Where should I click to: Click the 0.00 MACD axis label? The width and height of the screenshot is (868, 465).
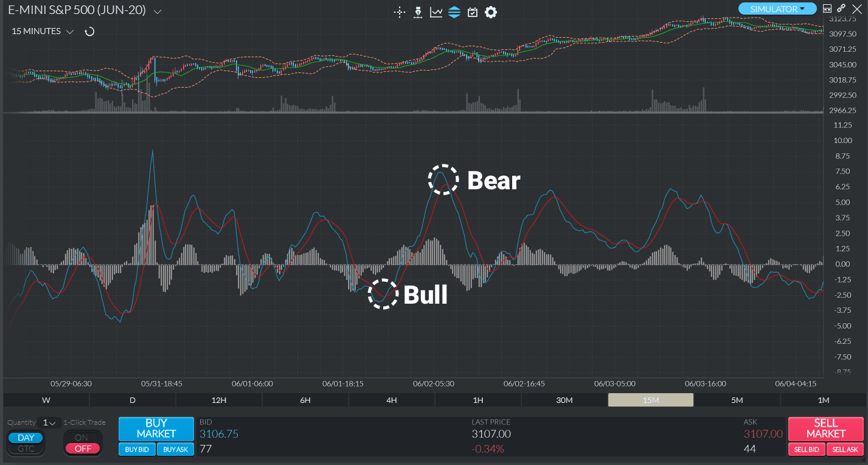pos(844,264)
